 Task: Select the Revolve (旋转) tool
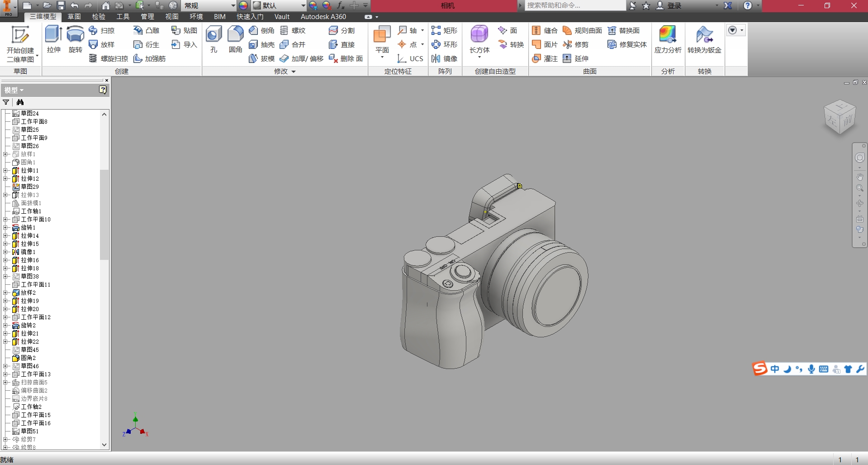tap(75, 39)
